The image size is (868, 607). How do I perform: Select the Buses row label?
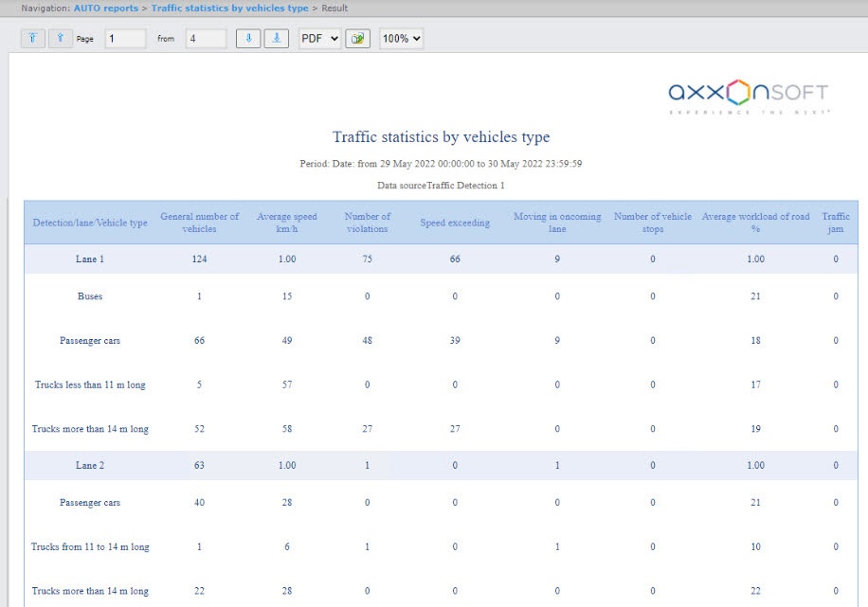coord(90,296)
